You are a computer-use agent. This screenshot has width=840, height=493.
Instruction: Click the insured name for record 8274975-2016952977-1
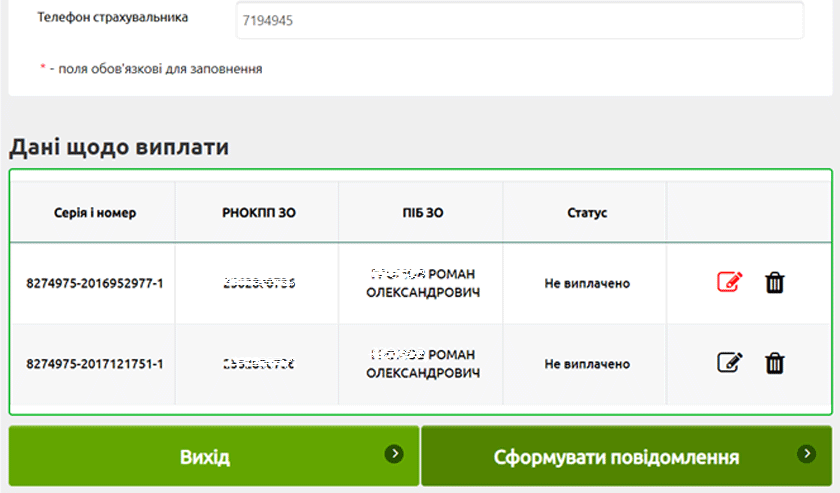click(x=421, y=283)
